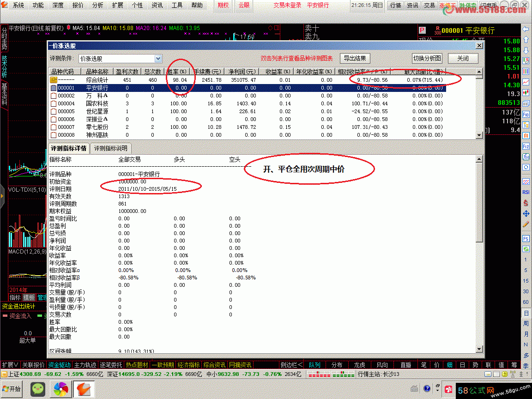Click the keyboard icon in system tray
Screen dimensions: 532x399
point(414,388)
